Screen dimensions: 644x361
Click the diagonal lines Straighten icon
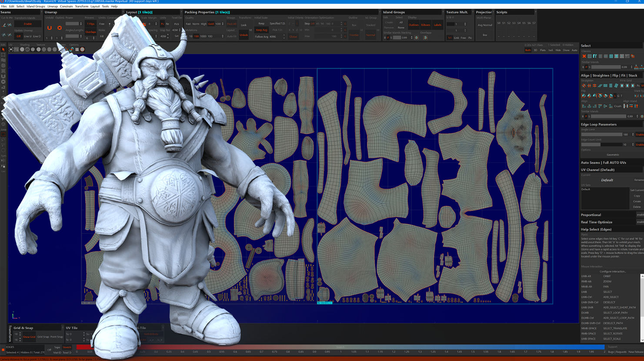(x=600, y=86)
